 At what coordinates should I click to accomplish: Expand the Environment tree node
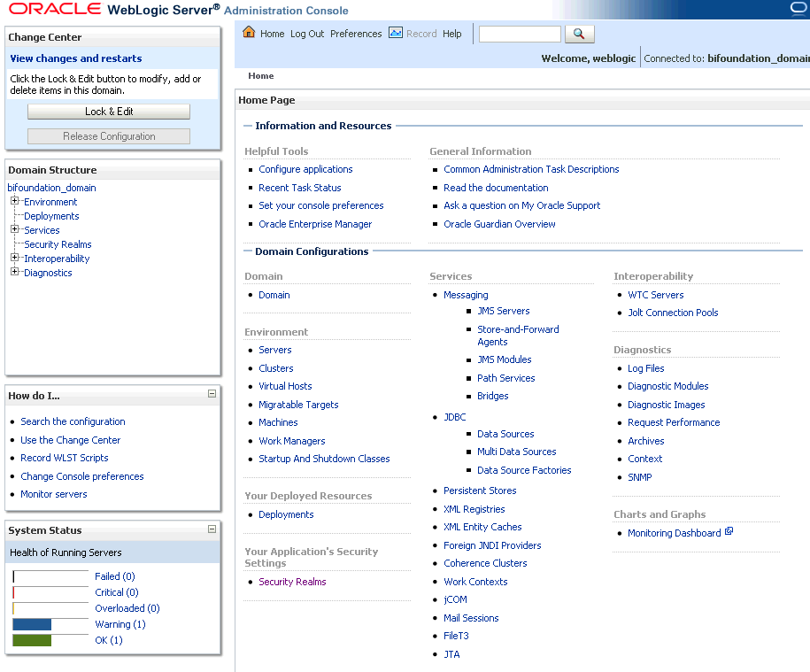13,201
